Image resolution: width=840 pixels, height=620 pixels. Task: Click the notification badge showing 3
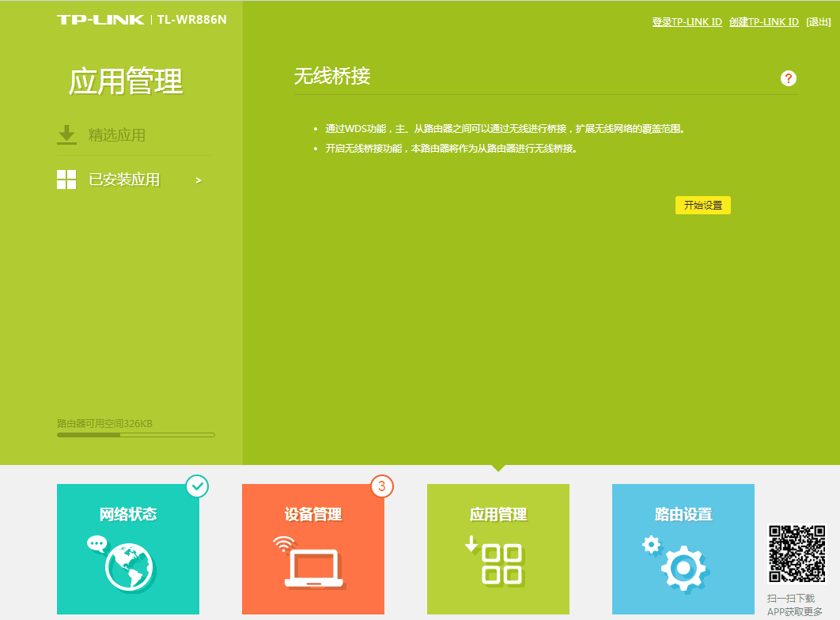pyautogui.click(x=382, y=487)
